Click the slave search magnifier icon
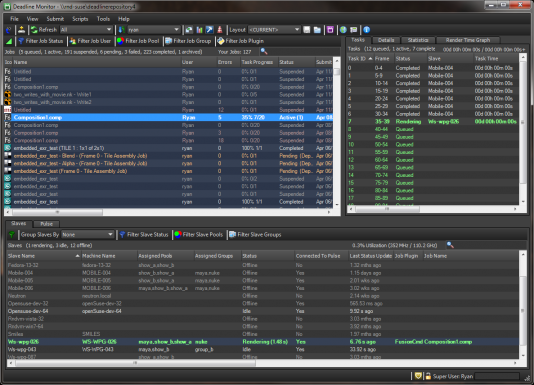 coord(450,245)
